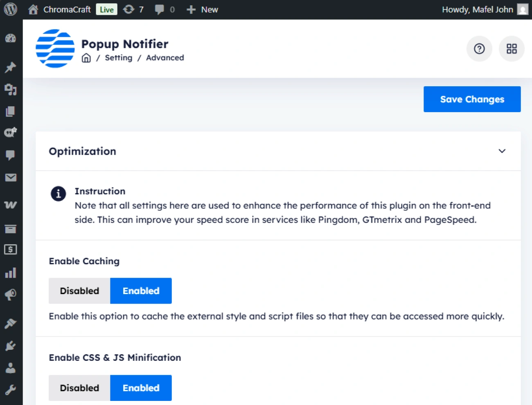Screen dimensions: 532x405
Task: Open the Analytics bar chart icon
Action: (11, 272)
